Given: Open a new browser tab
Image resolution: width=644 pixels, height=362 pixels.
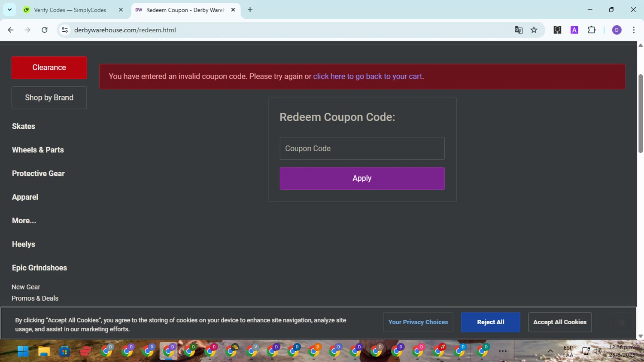Looking at the screenshot, I should (x=250, y=10).
